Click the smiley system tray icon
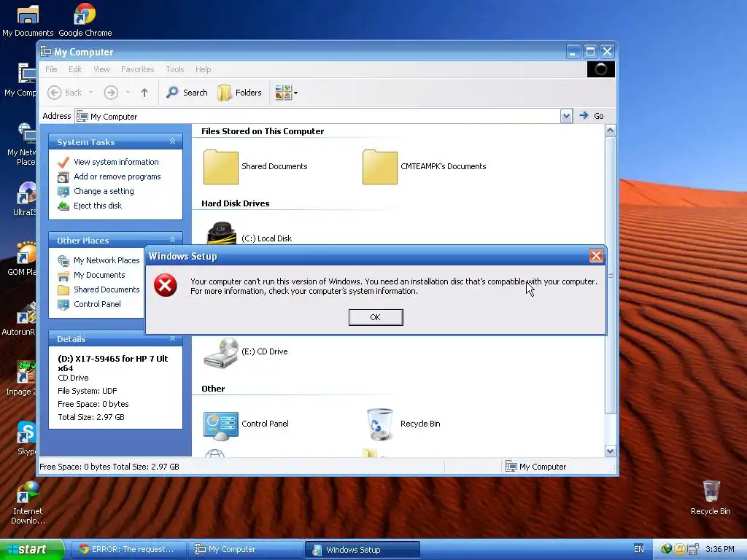747x560 pixels. [679, 549]
